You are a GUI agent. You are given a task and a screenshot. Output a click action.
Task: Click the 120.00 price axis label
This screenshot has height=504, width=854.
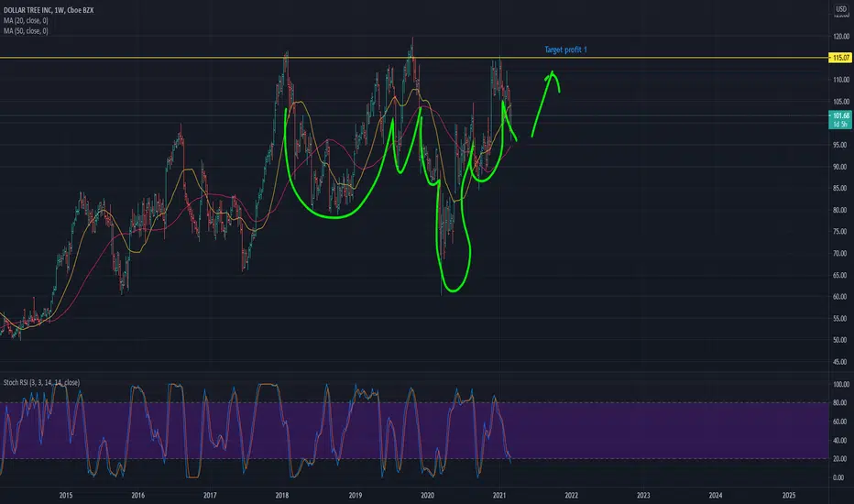[841, 37]
